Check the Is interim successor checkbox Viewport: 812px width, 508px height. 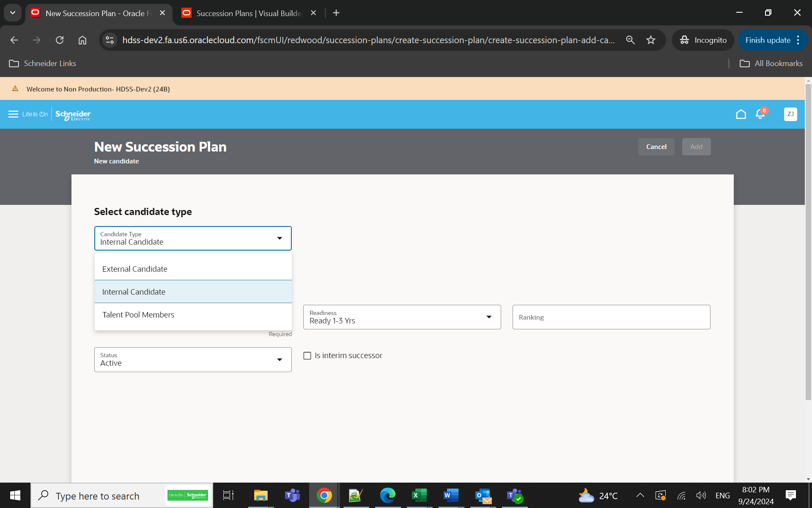(307, 356)
